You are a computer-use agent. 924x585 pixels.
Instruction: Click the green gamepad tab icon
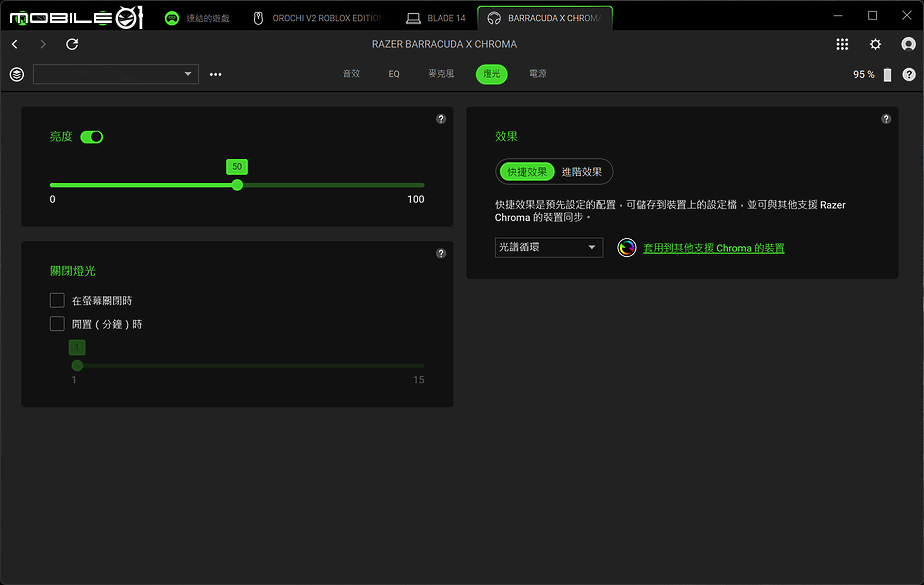click(171, 18)
